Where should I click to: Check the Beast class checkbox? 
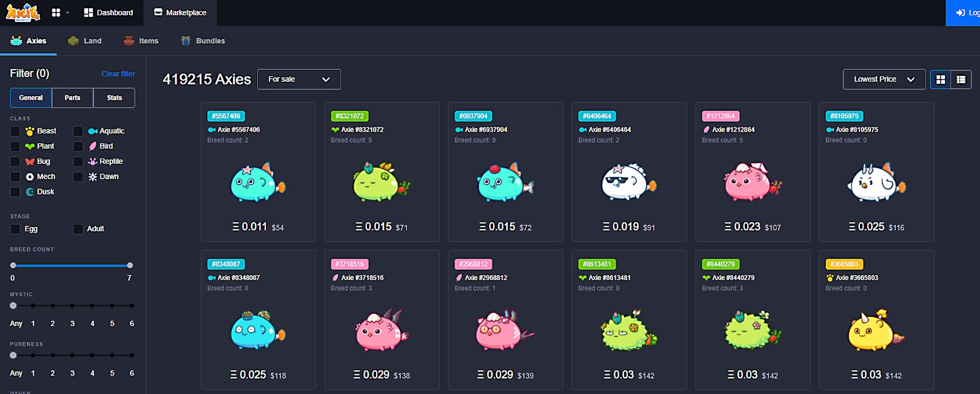(x=15, y=131)
